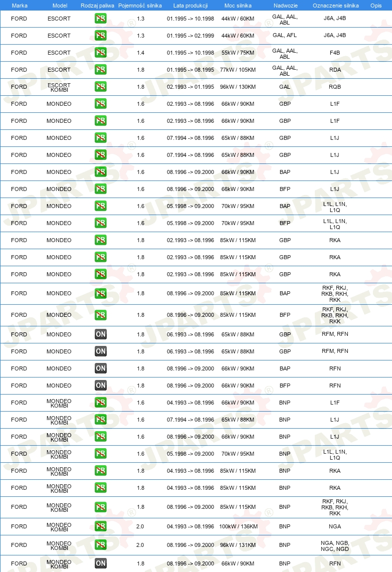Click the Rodzaj paliwa column header

click(x=97, y=6)
